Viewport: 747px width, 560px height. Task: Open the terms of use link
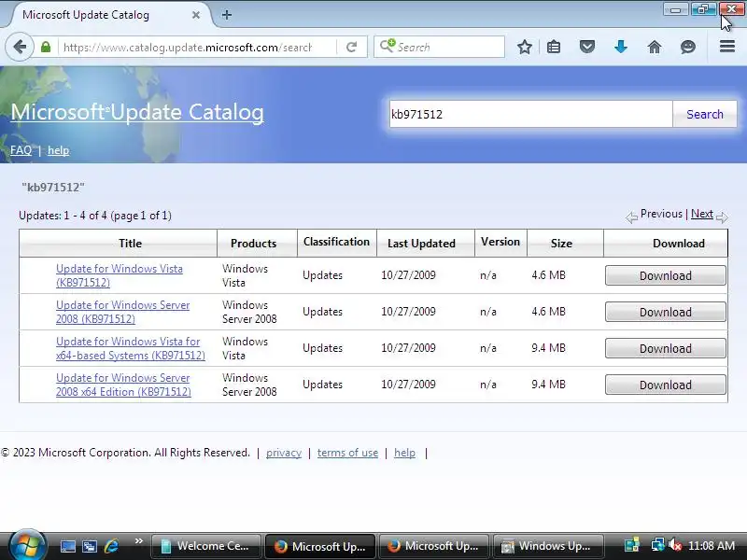[347, 453]
